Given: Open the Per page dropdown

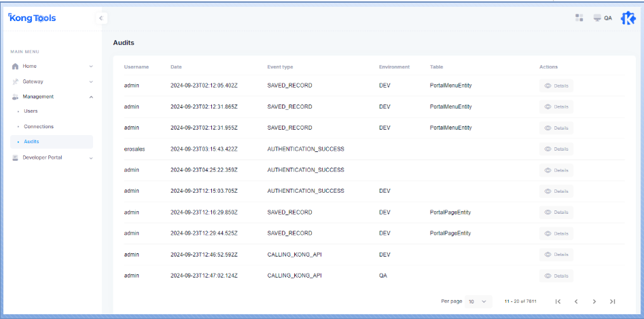Looking at the screenshot, I should pos(479,301).
